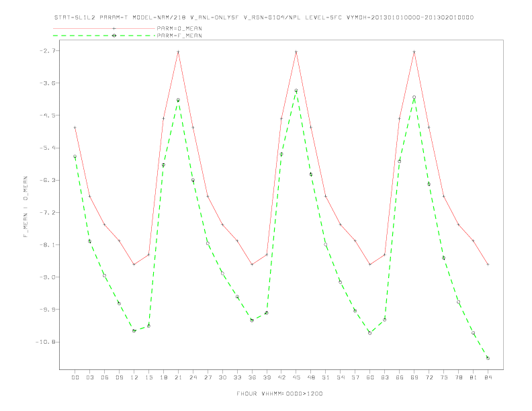Viewport: 532px width, 411px height.
Task: Click the 63 forecast hour tick label
Action: pos(385,377)
